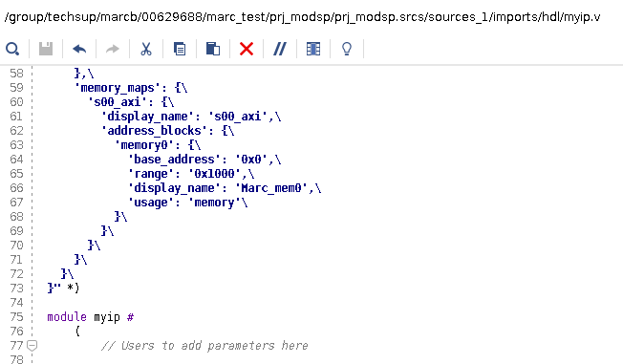Click line number 66 in the gutter
Screen dimensions: 623x364
(x=16, y=188)
